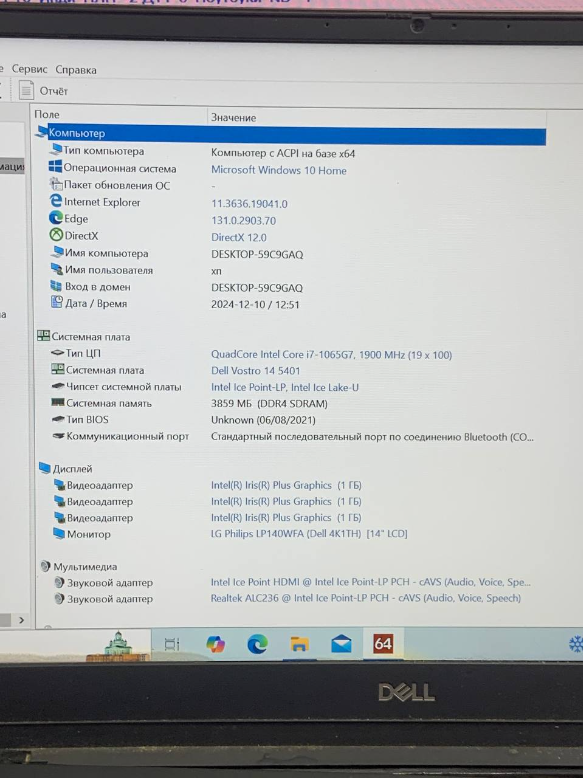Click the Коммуникационный порт icon
The image size is (583, 778).
click(x=59, y=436)
